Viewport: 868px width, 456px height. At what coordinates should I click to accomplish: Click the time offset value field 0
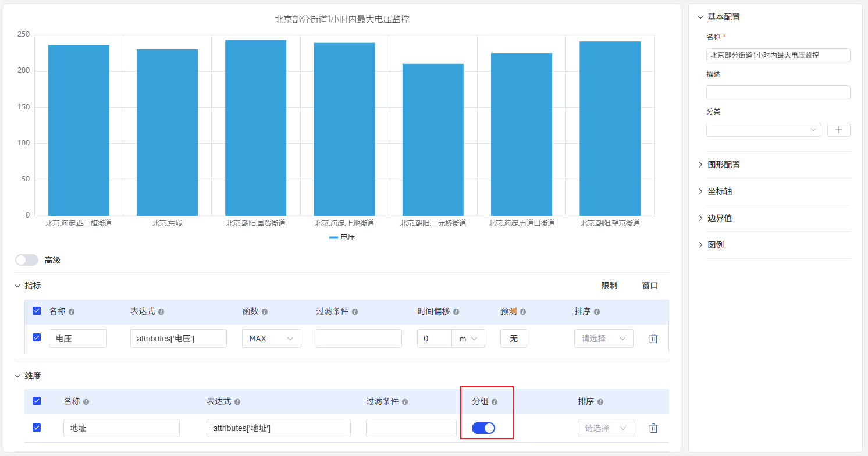[x=435, y=339]
